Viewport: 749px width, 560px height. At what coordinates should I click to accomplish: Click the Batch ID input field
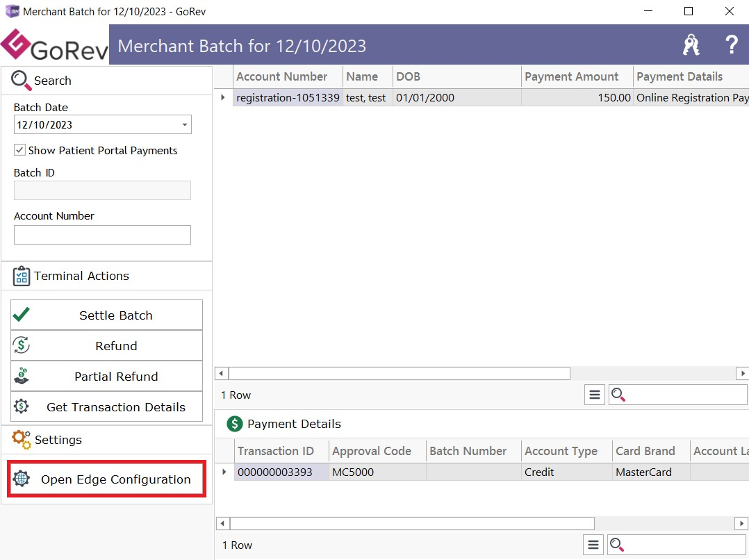[x=102, y=190]
